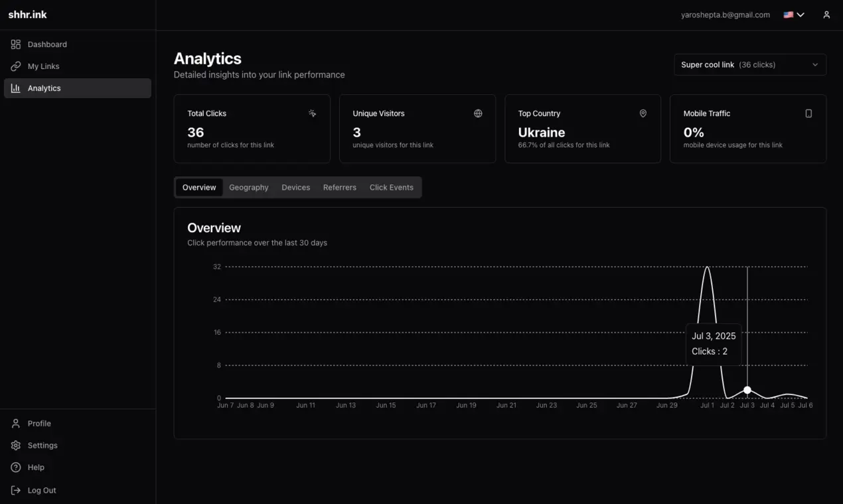This screenshot has width=843, height=504.
Task: Switch to the Overview tab
Action: (x=199, y=188)
